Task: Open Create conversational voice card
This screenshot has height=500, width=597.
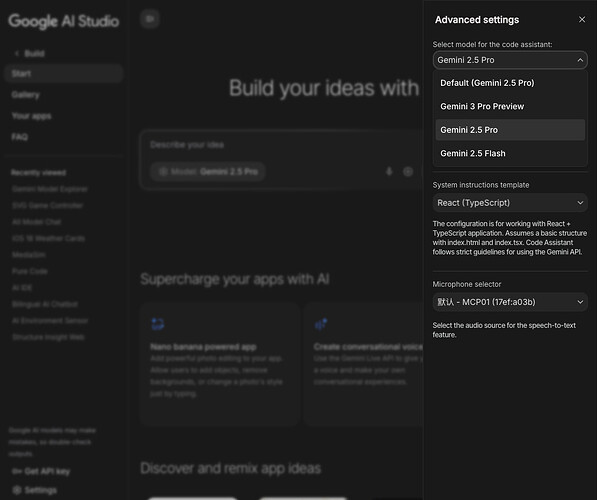Action: coord(364,364)
